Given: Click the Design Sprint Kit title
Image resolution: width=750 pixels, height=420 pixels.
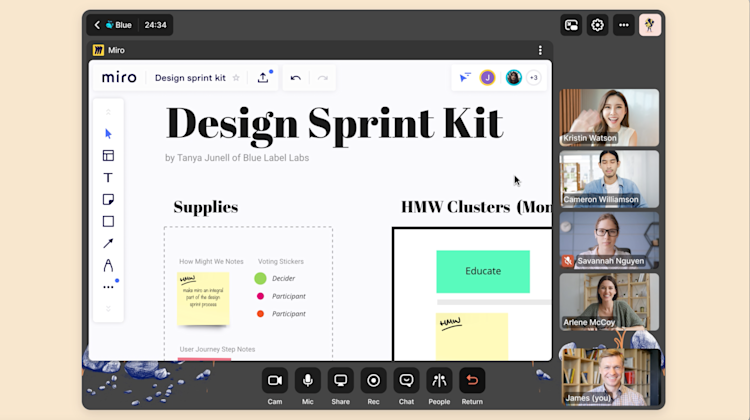Looking at the screenshot, I should pos(334,124).
